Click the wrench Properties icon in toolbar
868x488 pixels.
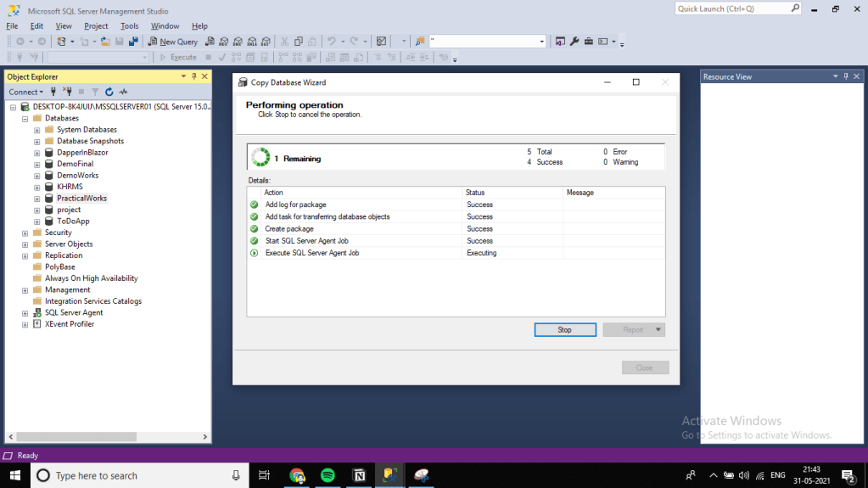coord(574,42)
